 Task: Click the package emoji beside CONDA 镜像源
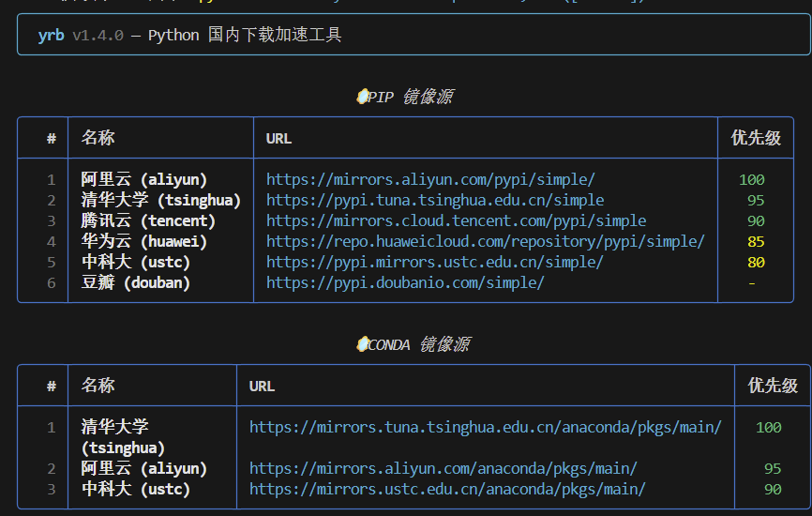coord(363,344)
